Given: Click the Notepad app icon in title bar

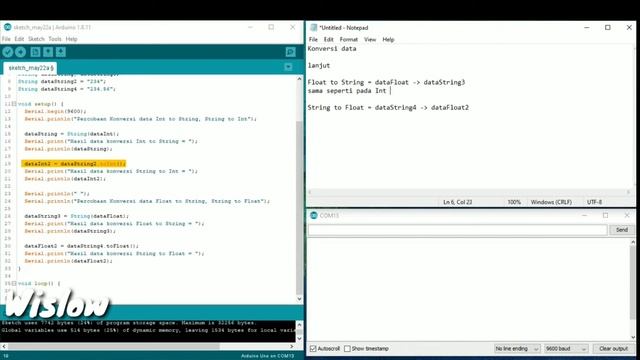Looking at the screenshot, I should coord(313,27).
